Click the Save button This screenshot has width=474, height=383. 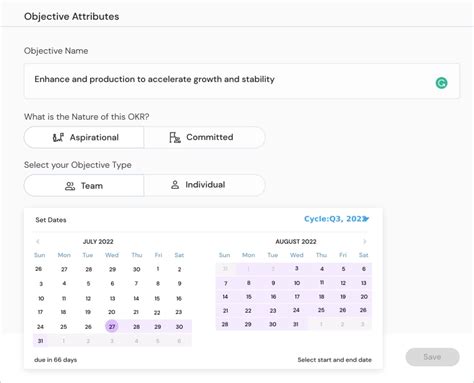click(x=432, y=357)
